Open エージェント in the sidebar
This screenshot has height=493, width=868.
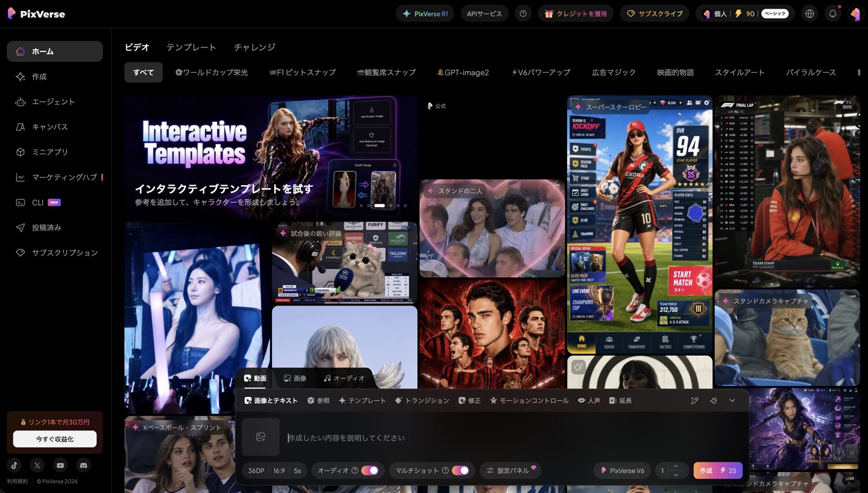55,102
